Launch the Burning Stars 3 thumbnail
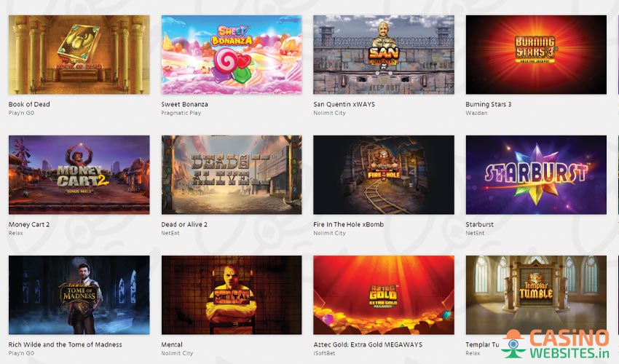 [x=536, y=55]
